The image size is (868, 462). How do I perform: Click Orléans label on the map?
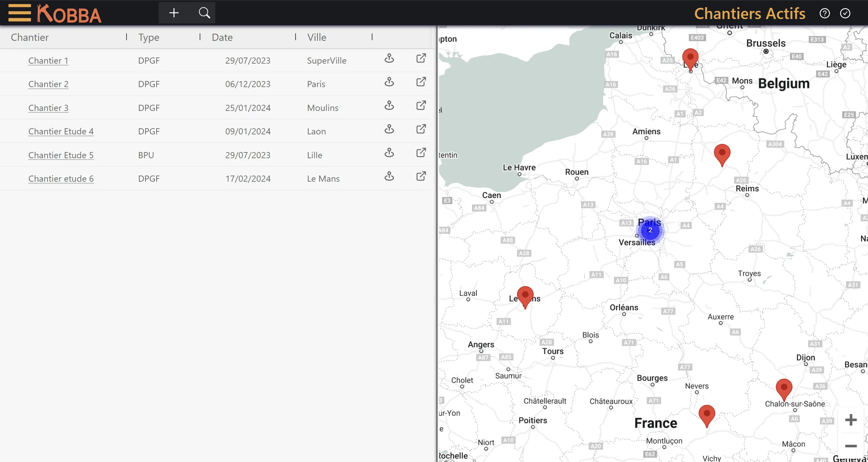tap(624, 307)
